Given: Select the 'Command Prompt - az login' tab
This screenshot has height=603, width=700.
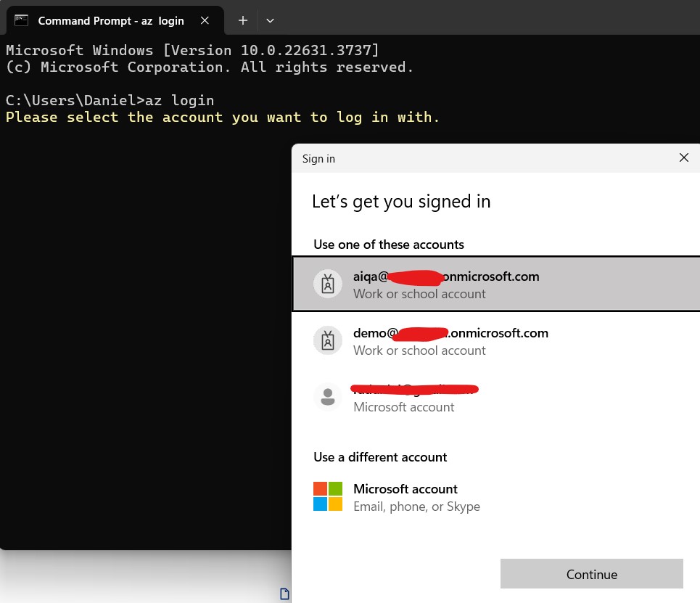Looking at the screenshot, I should pyautogui.click(x=110, y=20).
